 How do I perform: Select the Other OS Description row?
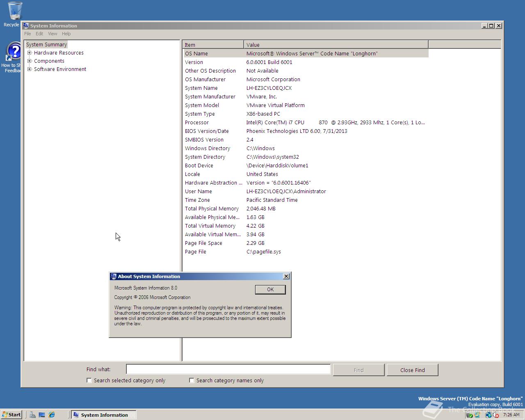[x=306, y=71]
